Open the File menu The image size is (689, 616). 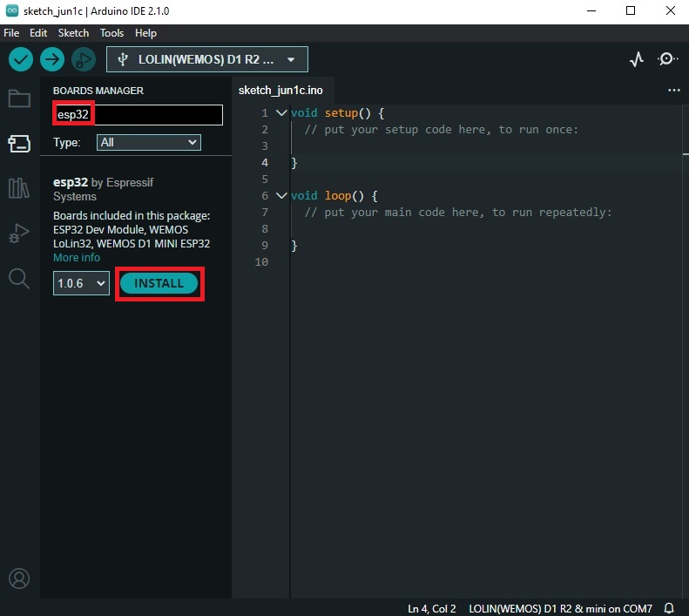(x=11, y=33)
